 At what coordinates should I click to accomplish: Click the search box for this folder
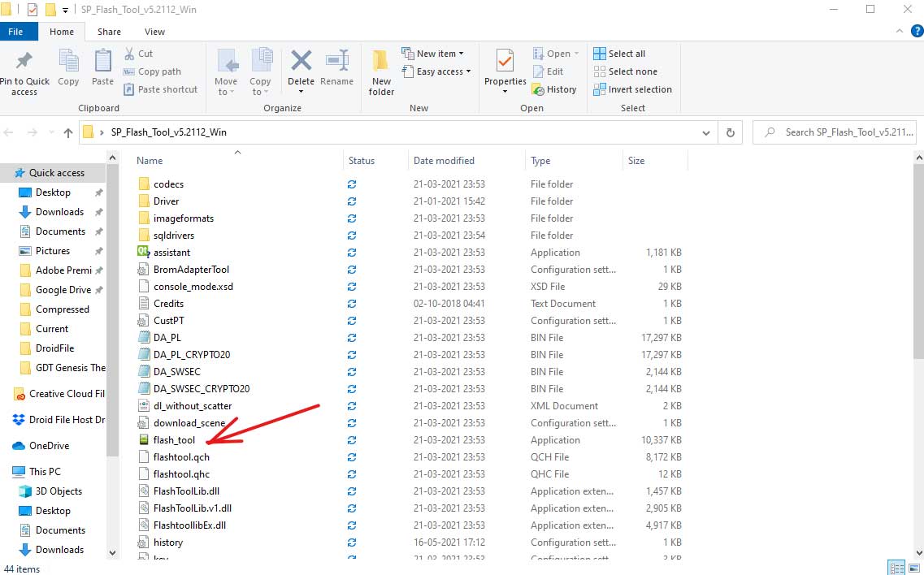pos(835,132)
